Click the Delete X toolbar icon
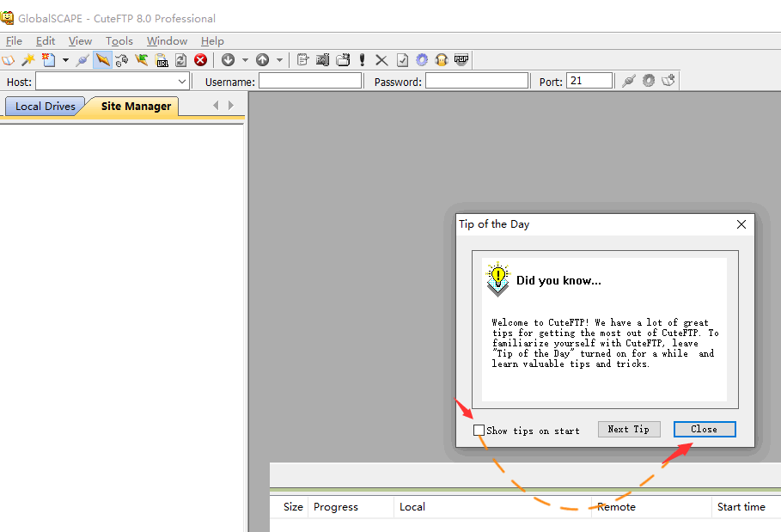This screenshot has height=532, width=781. (381, 60)
